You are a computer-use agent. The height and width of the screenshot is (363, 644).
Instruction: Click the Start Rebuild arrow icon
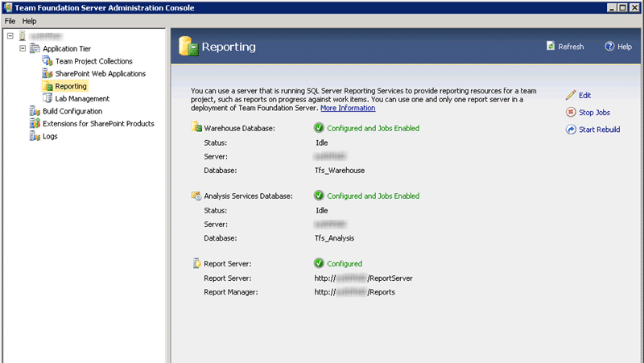click(x=571, y=130)
